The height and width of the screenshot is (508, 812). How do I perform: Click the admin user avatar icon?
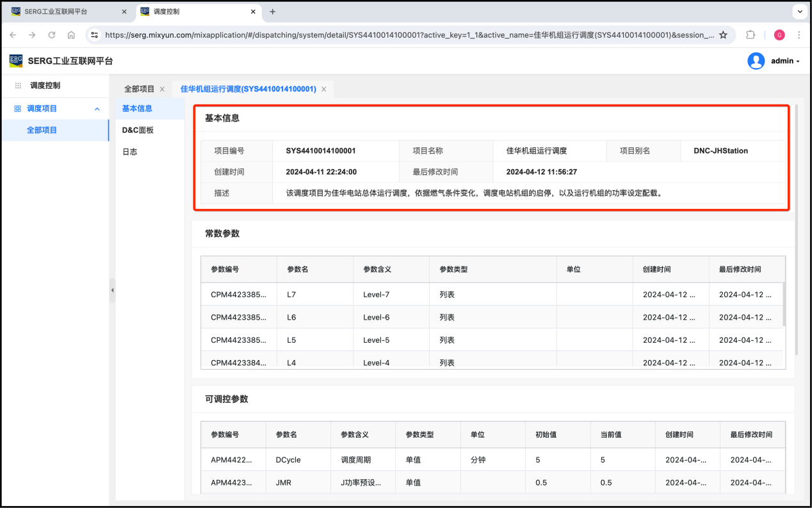click(x=756, y=61)
